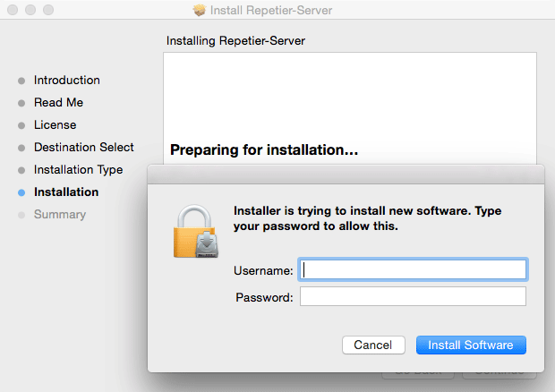
Task: Click the blue bullet beside Installation
Action: (21, 192)
